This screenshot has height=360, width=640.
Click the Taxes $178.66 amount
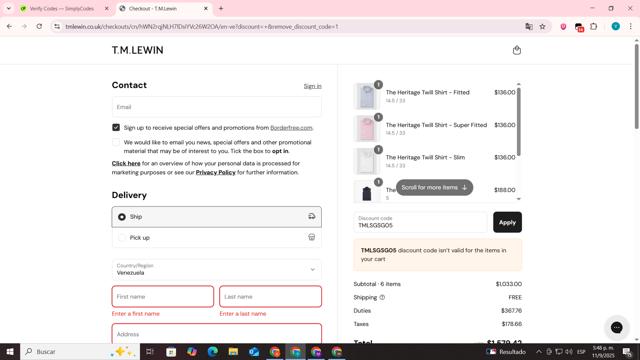(511, 324)
